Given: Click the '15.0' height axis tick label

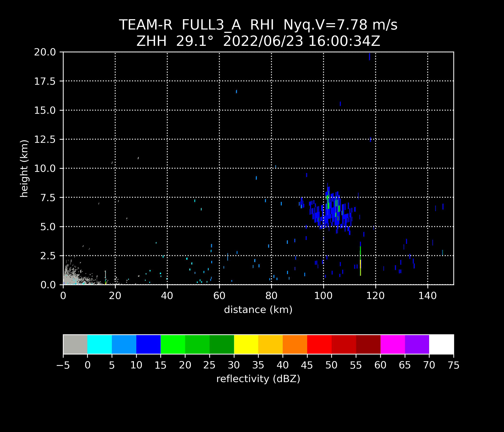Looking at the screenshot, I should point(45,110).
